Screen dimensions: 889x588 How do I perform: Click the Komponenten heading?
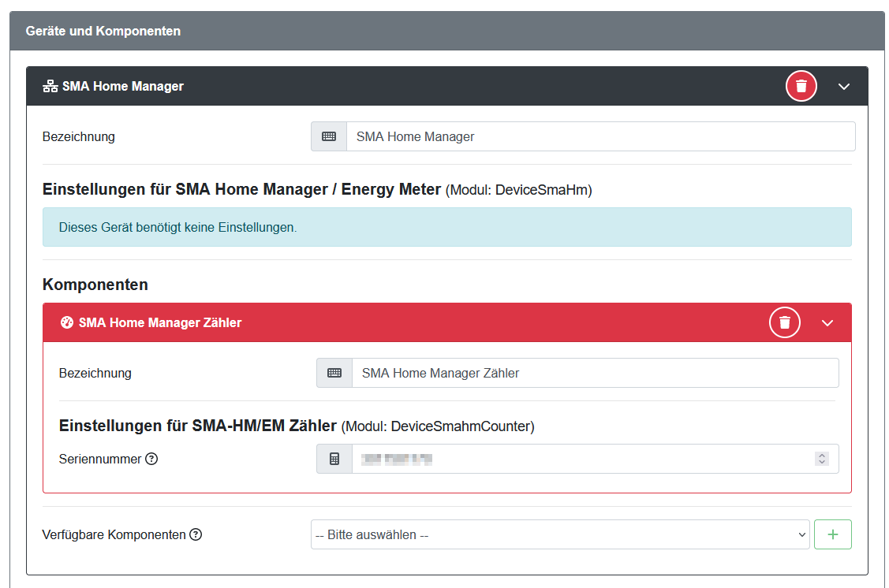coord(95,285)
